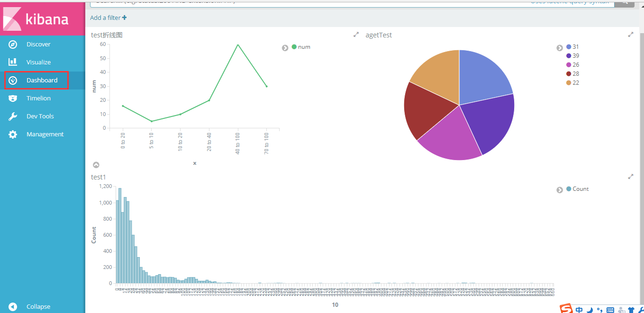Click the test1 panel title
The image size is (644, 313).
pyautogui.click(x=98, y=177)
